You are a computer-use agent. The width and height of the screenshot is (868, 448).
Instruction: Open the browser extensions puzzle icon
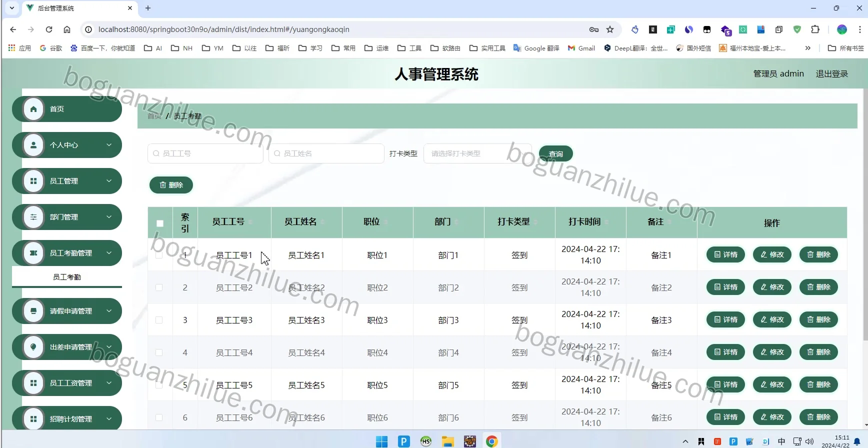tap(815, 29)
